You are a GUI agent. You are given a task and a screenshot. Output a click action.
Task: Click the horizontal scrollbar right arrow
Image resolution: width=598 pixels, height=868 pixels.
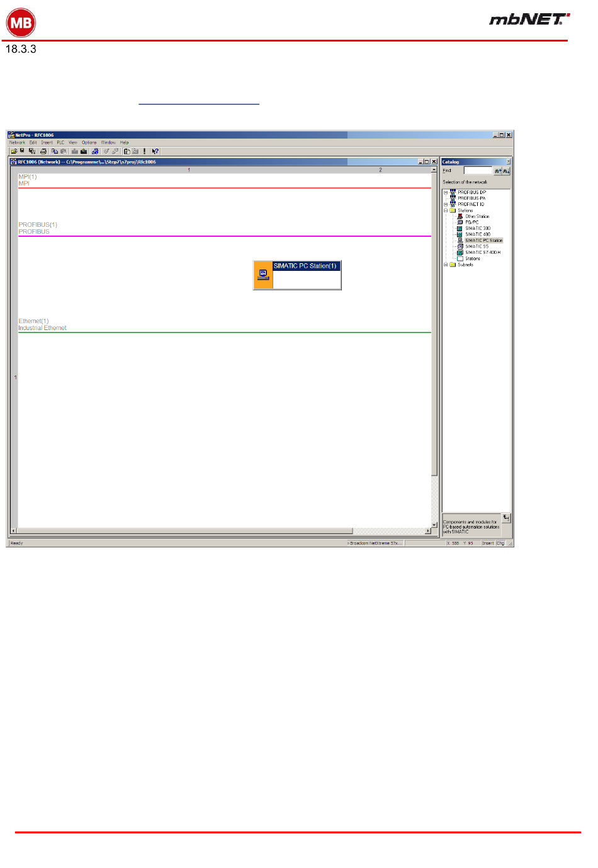[x=428, y=531]
